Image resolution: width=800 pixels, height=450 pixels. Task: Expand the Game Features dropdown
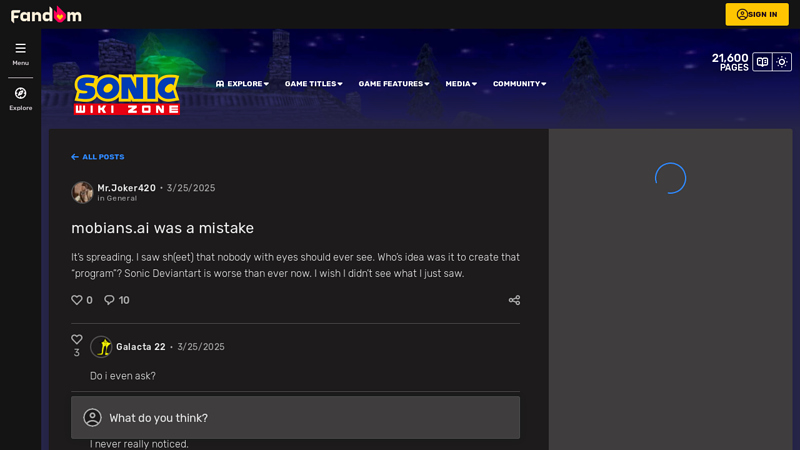(x=393, y=84)
